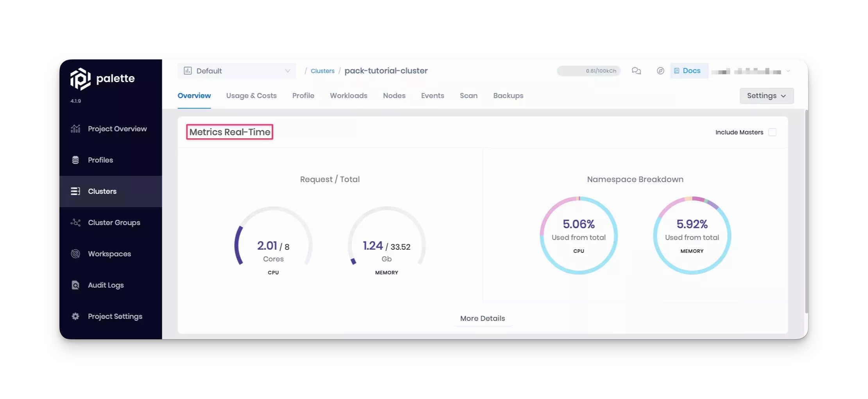868x399 pixels.
Task: Open Audit Logs using its magnifier icon
Action: (x=75, y=285)
